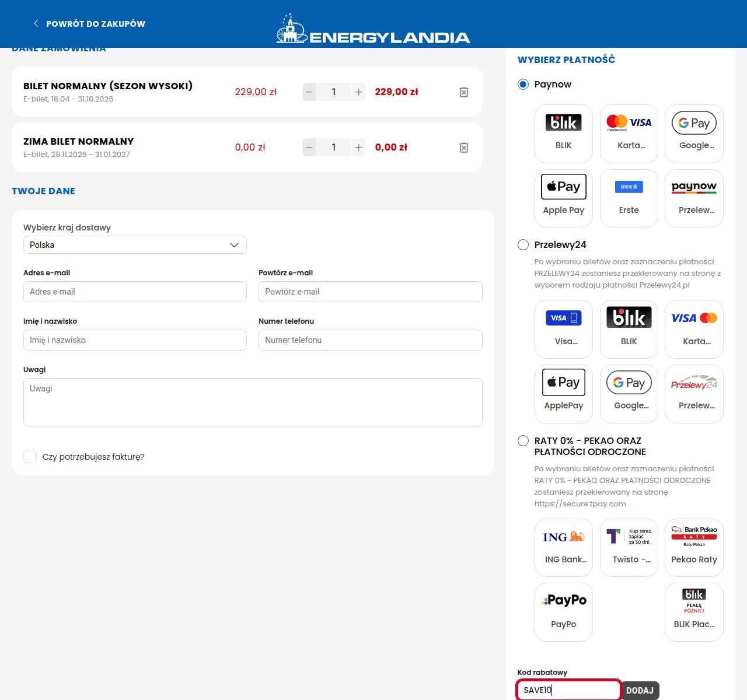Viewport: 747px width, 700px height.
Task: Choose Visa Mobile under Przelewy24
Action: [564, 330]
